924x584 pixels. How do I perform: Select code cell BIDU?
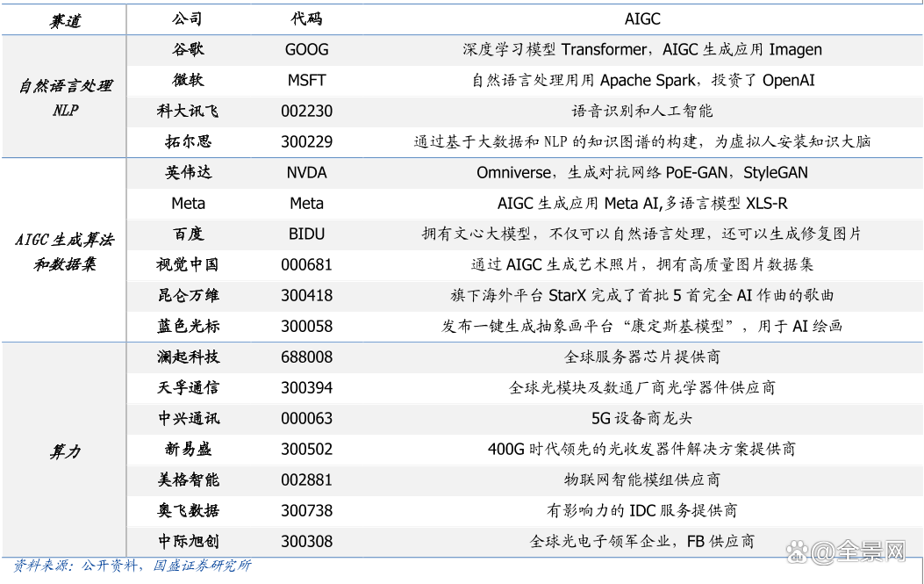[x=306, y=234]
